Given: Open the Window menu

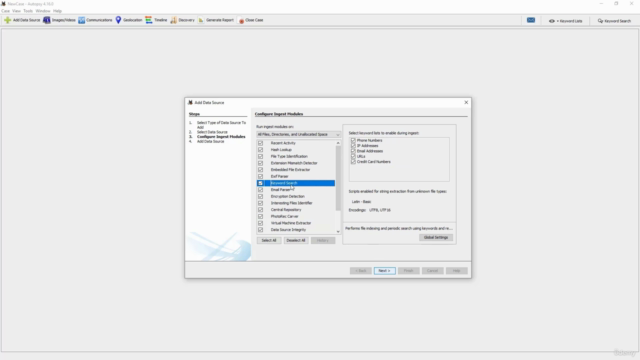Looking at the screenshot, I should [43, 11].
